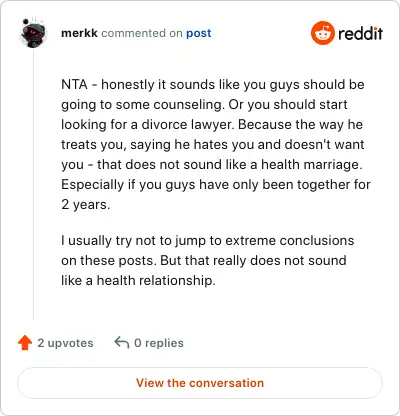The height and width of the screenshot is (416, 400).
Task: Click the "on these posts" line
Action: click(204, 261)
